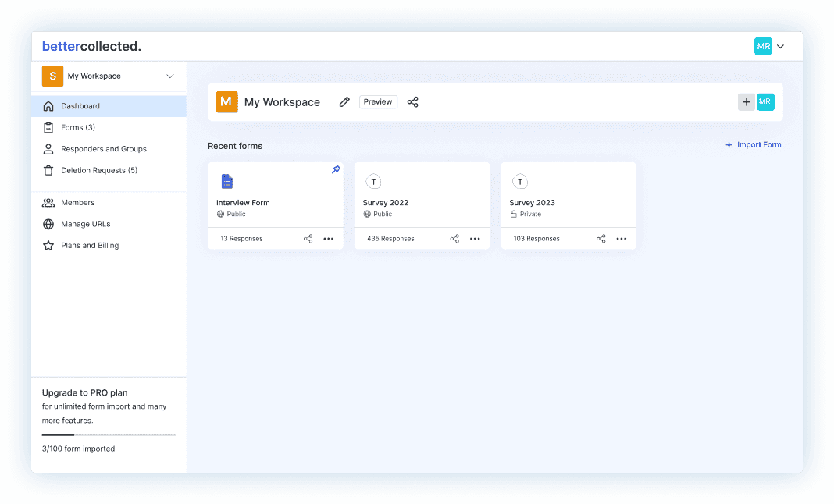Viewport: 834px width, 504px height.
Task: Expand the user account dropdown chevron
Action: 780,46
